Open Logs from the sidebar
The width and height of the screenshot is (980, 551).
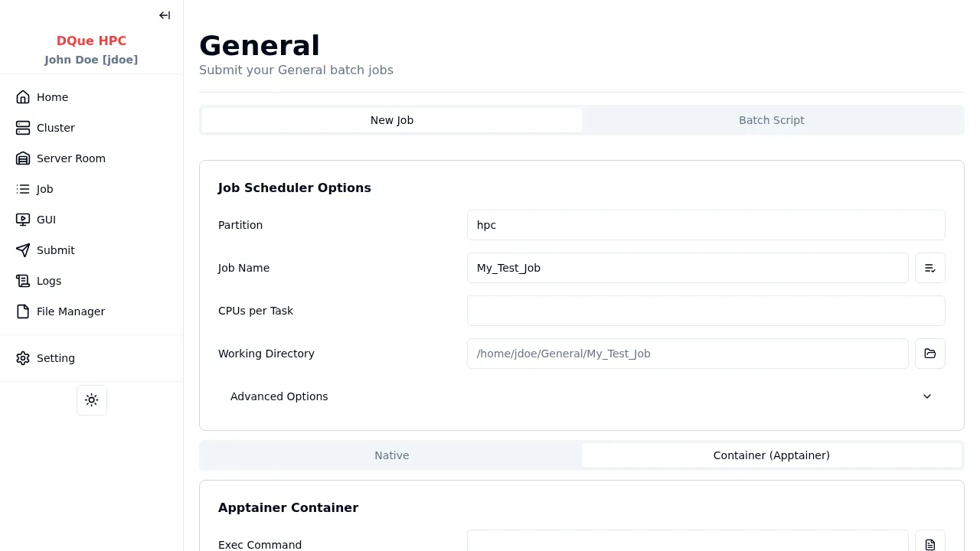pos(48,281)
